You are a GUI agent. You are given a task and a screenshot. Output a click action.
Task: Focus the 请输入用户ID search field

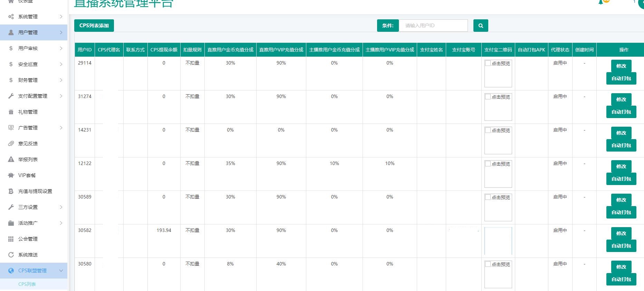pos(433,26)
